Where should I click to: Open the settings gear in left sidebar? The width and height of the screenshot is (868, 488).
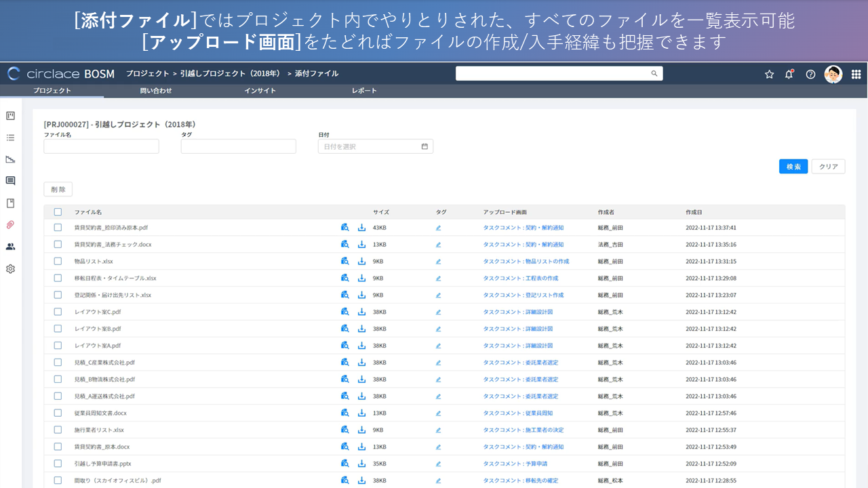pos(10,269)
